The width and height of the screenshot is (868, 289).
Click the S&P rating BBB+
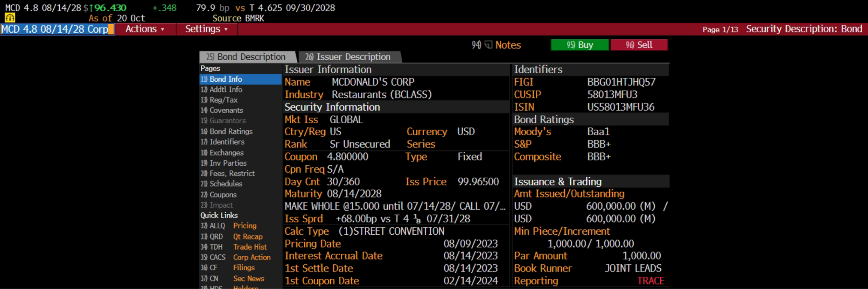pyautogui.click(x=599, y=144)
